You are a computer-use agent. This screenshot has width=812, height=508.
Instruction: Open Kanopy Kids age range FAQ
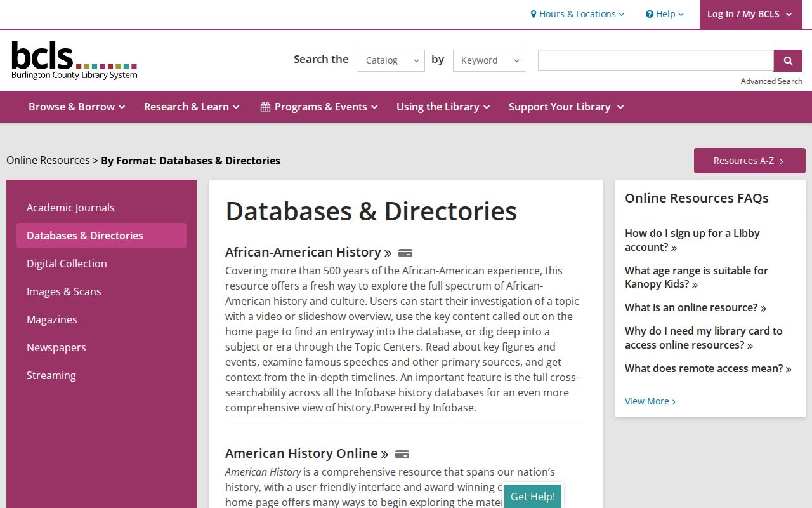[x=696, y=277]
